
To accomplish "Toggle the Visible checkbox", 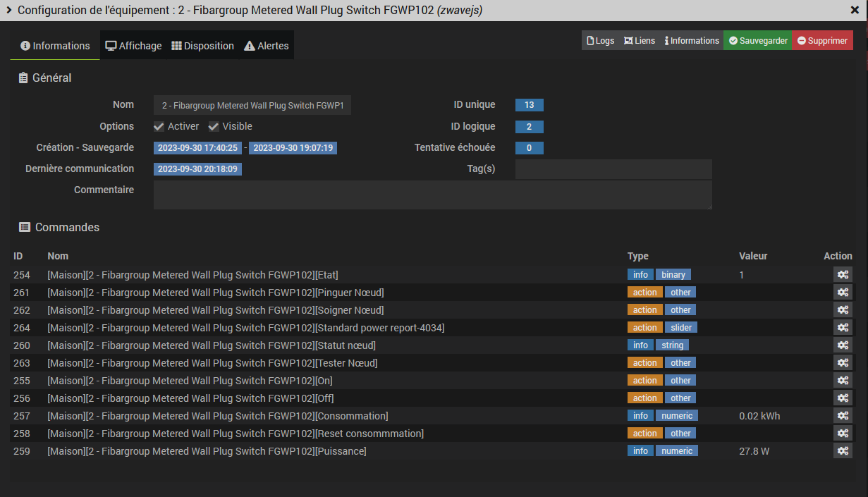I will click(x=214, y=127).
